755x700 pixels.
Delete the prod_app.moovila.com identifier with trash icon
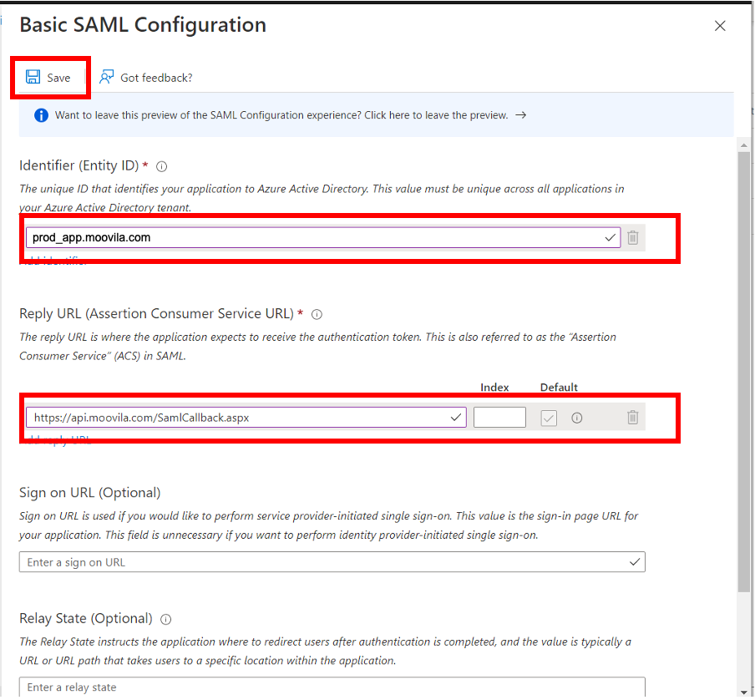[x=633, y=237]
